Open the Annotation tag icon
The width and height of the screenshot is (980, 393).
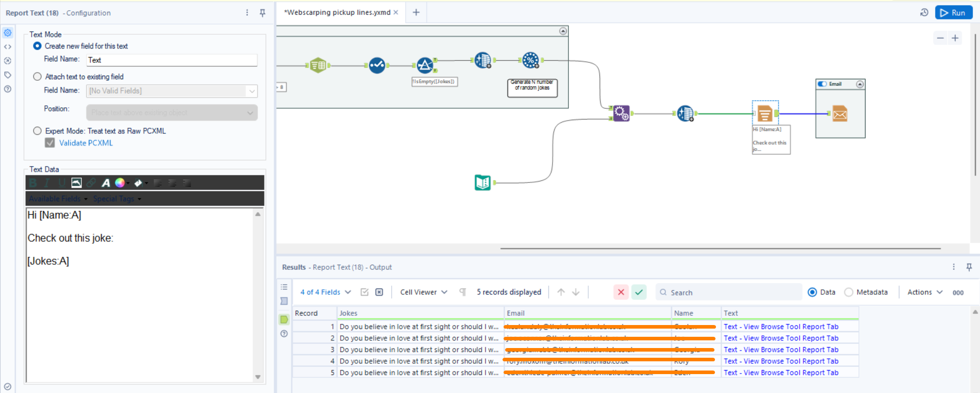pos(8,75)
